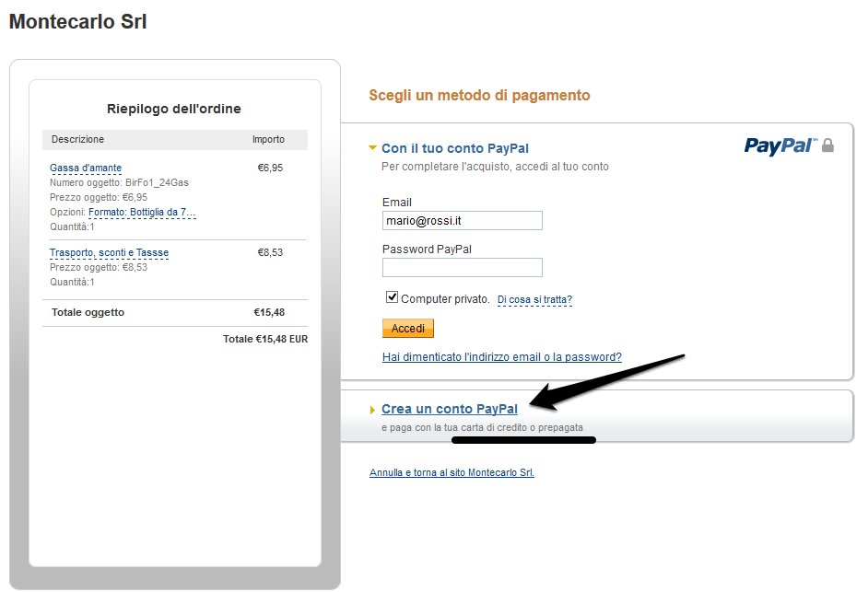Toggle the 'Computer privato' checkbox
This screenshot has width=868, height=592.
point(392,297)
